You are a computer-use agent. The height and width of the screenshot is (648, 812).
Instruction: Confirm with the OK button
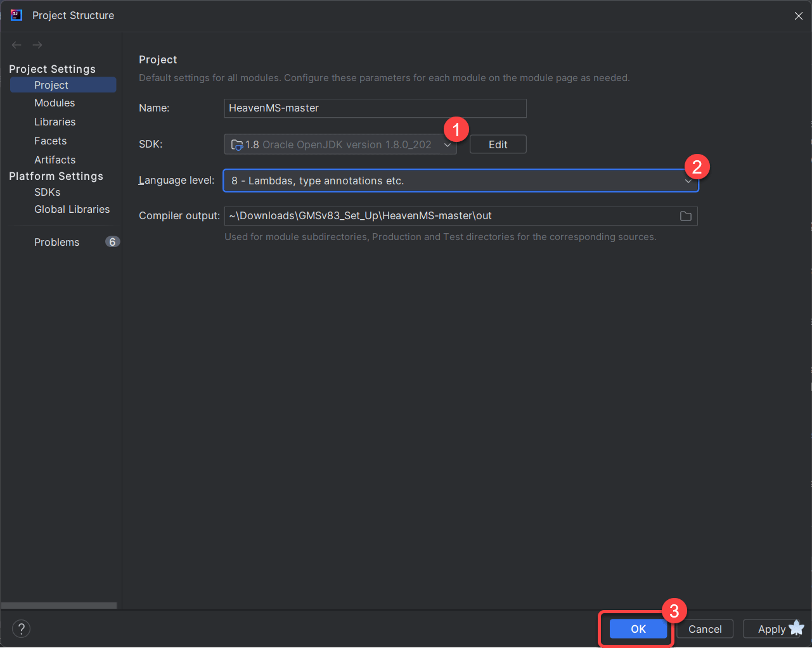(x=638, y=629)
